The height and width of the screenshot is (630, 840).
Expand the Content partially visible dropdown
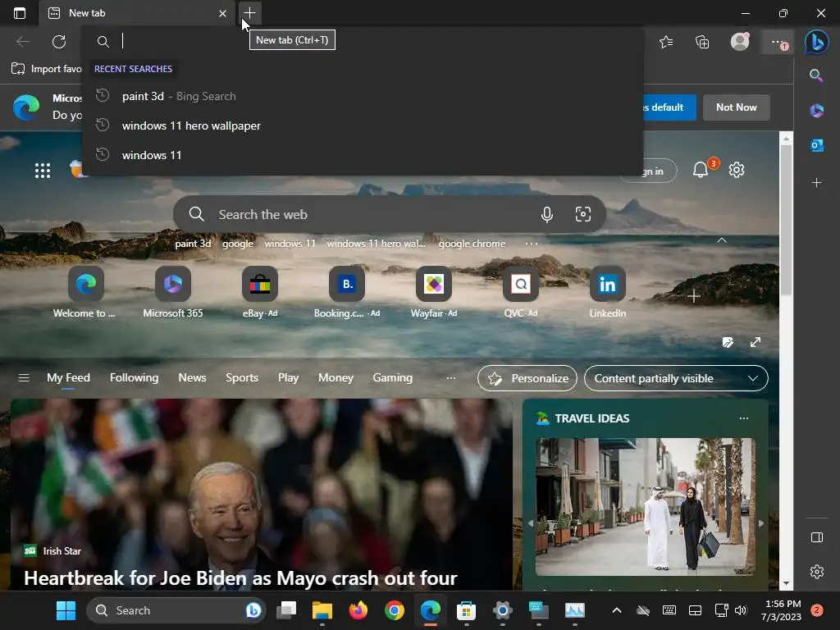tap(676, 378)
